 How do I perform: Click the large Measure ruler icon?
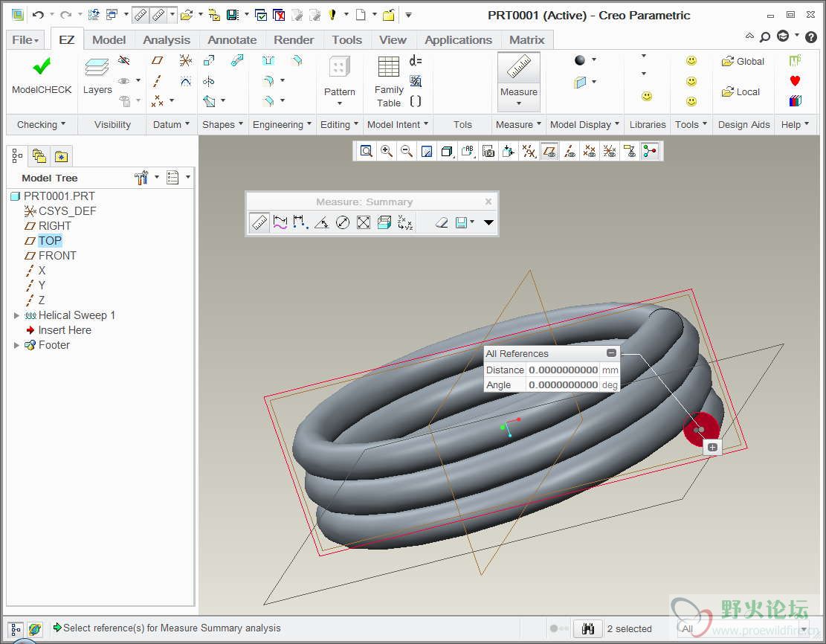[519, 68]
